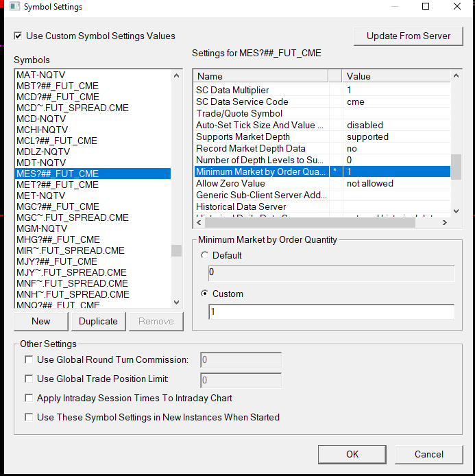Click settings table scroll down arrow
475x476 pixels.
point(456,211)
